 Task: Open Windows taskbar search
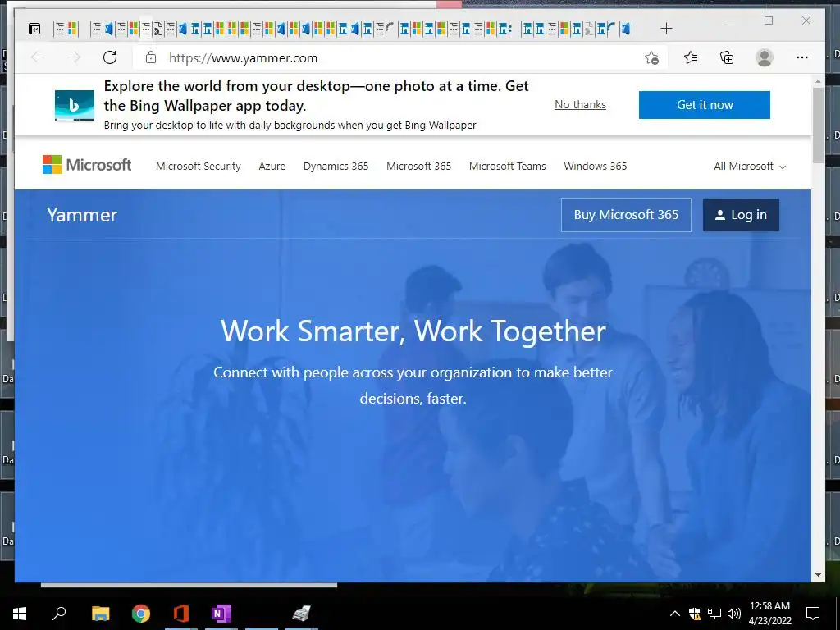pos(59,614)
